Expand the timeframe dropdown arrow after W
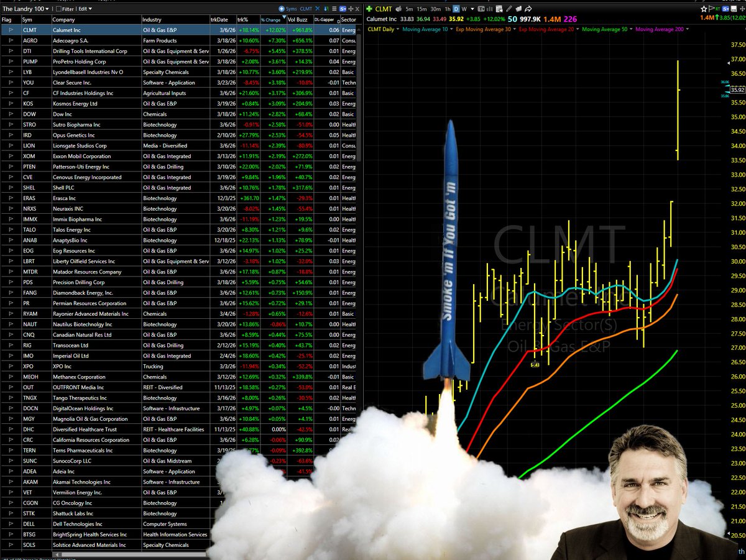This screenshot has width=746, height=560. point(472,9)
